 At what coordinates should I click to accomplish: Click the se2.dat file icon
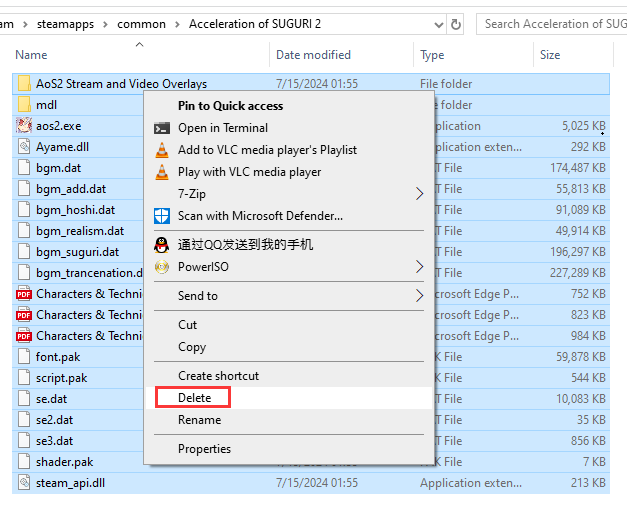click(x=24, y=420)
